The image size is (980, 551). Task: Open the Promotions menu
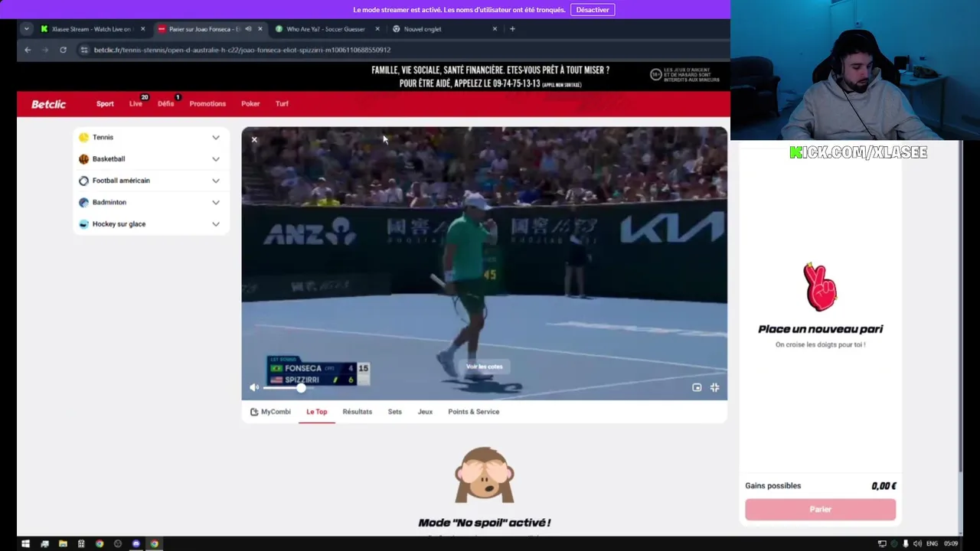(207, 104)
